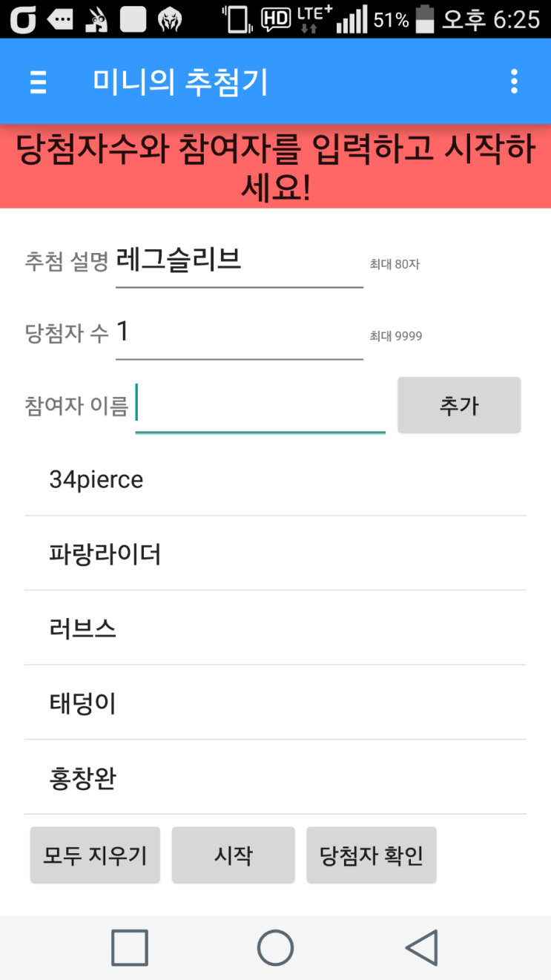
Task: Open the hamburger navigation menu
Action: [38, 82]
